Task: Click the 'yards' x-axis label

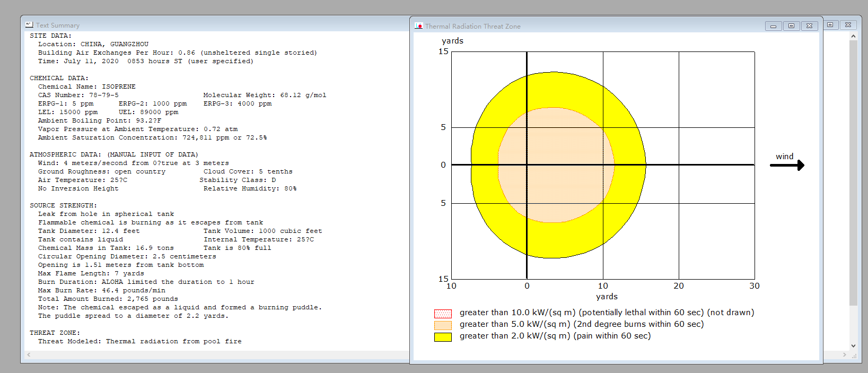Action: (x=607, y=297)
